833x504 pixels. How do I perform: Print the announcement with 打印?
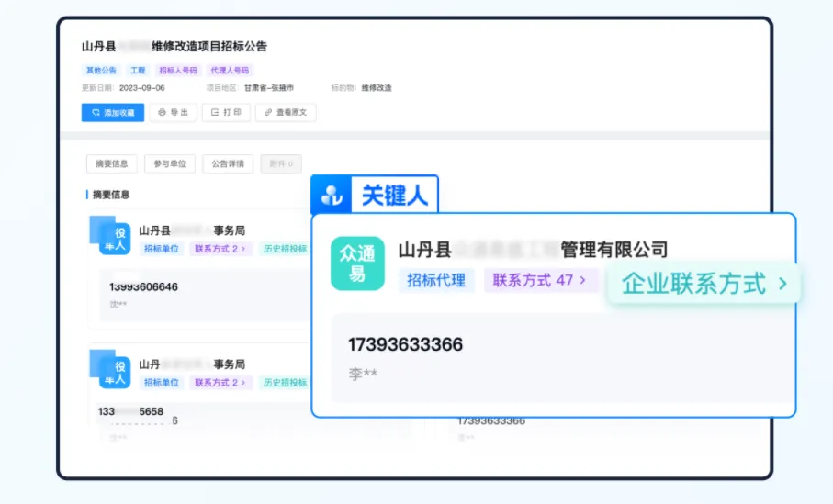tap(226, 113)
